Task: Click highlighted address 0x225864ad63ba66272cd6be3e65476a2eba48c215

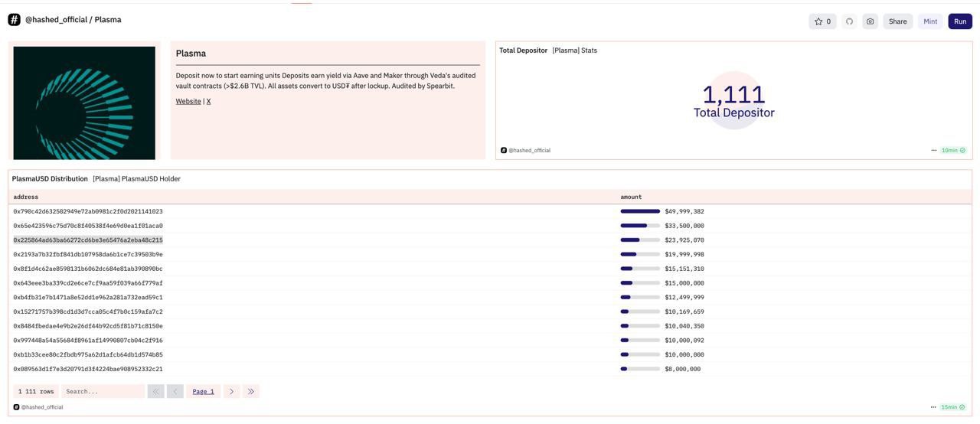Action: pos(88,240)
